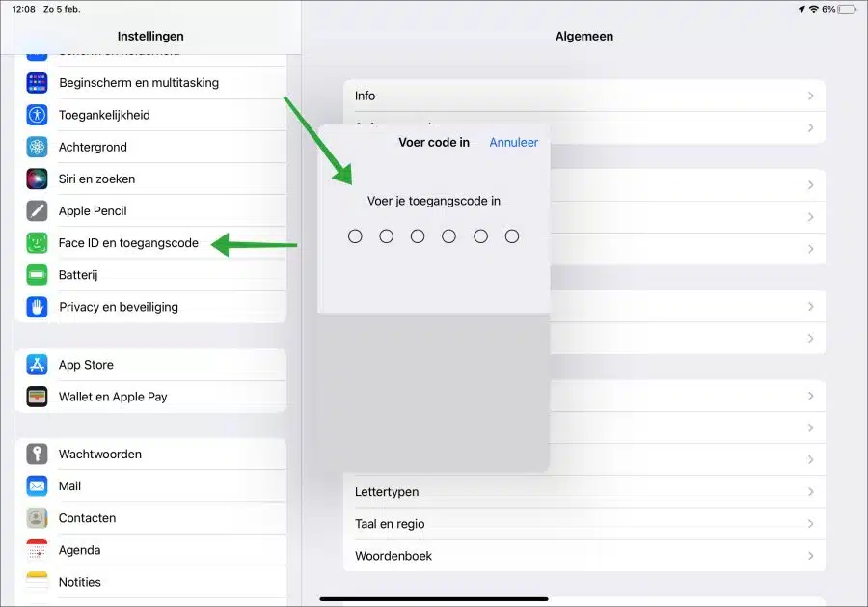
Task: Open Lettertypen in Algemeen
Action: point(584,492)
